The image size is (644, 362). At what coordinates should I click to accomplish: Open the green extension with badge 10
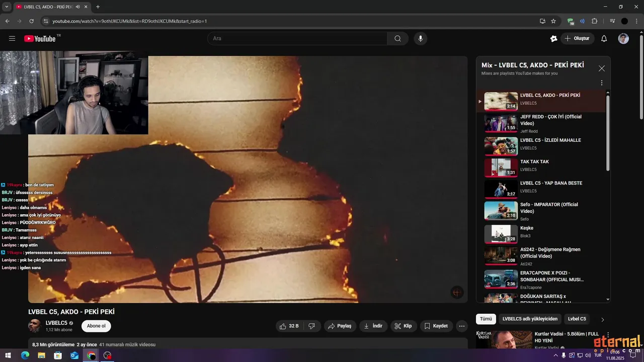coord(571,22)
